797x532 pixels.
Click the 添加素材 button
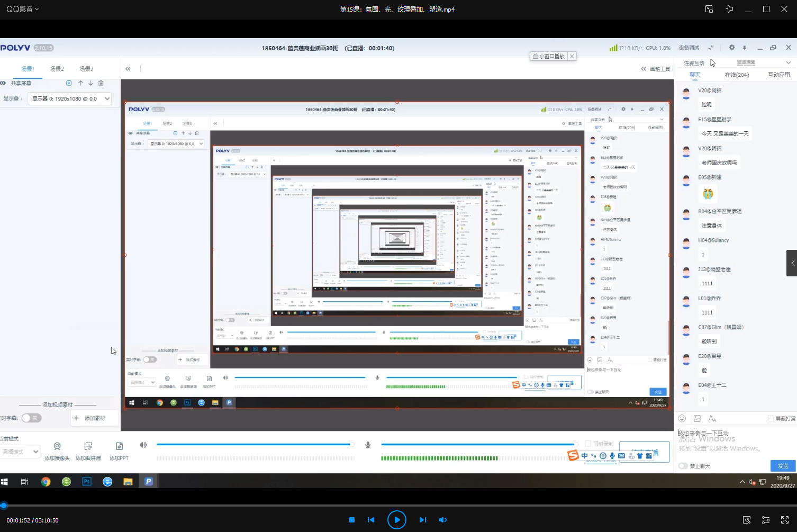(x=89, y=418)
